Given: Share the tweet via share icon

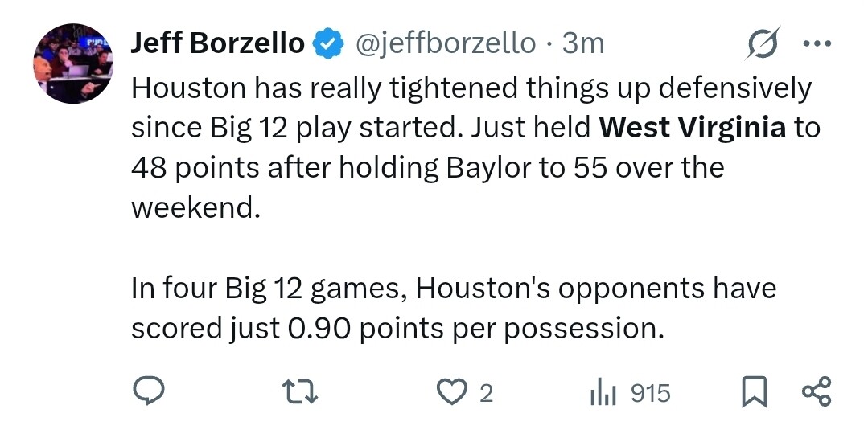Looking at the screenshot, I should [816, 392].
